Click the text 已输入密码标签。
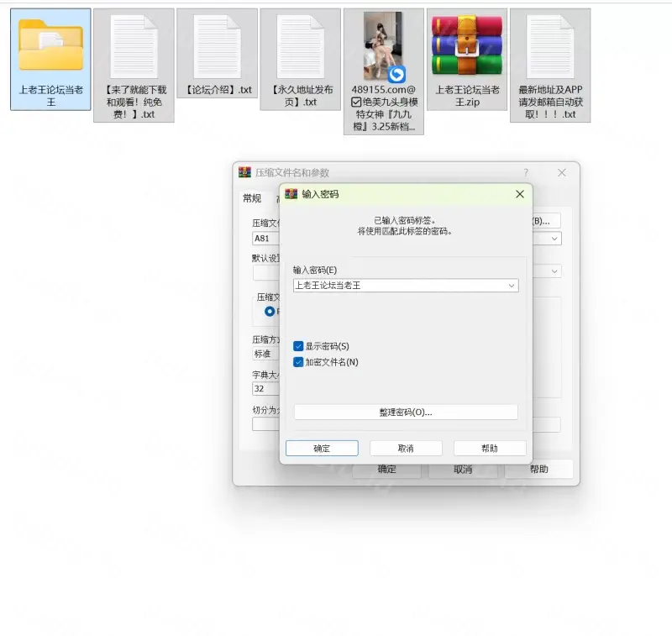672x636 pixels. click(x=405, y=220)
